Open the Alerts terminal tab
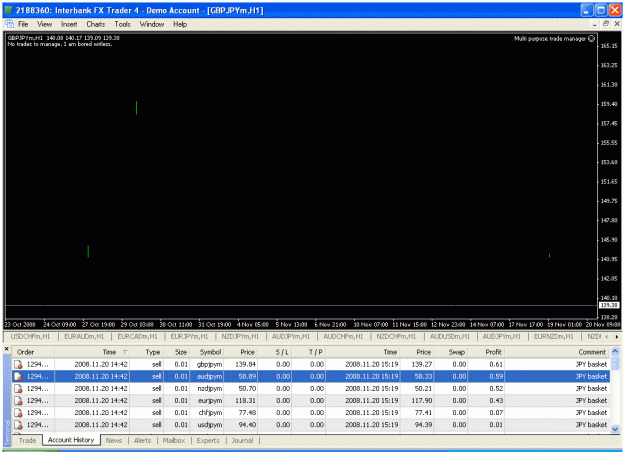 click(142, 440)
